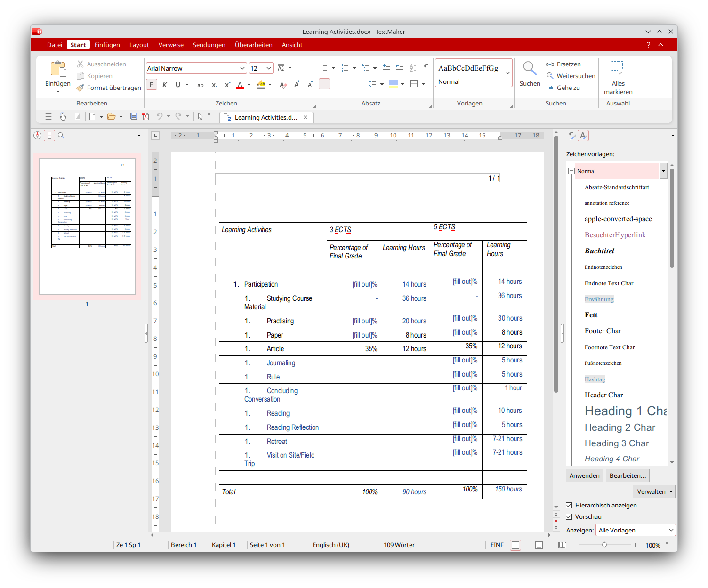
Task: Switch to the Überarbeiten ribbon tab
Action: point(254,45)
